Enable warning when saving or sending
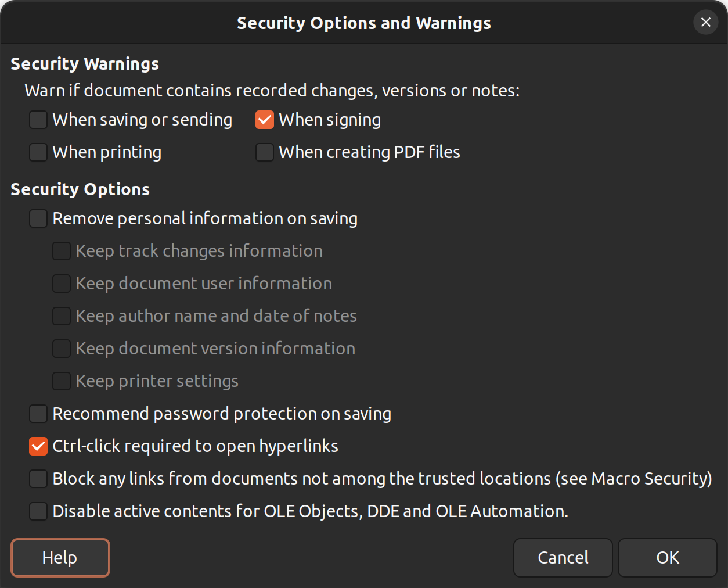 tap(38, 120)
